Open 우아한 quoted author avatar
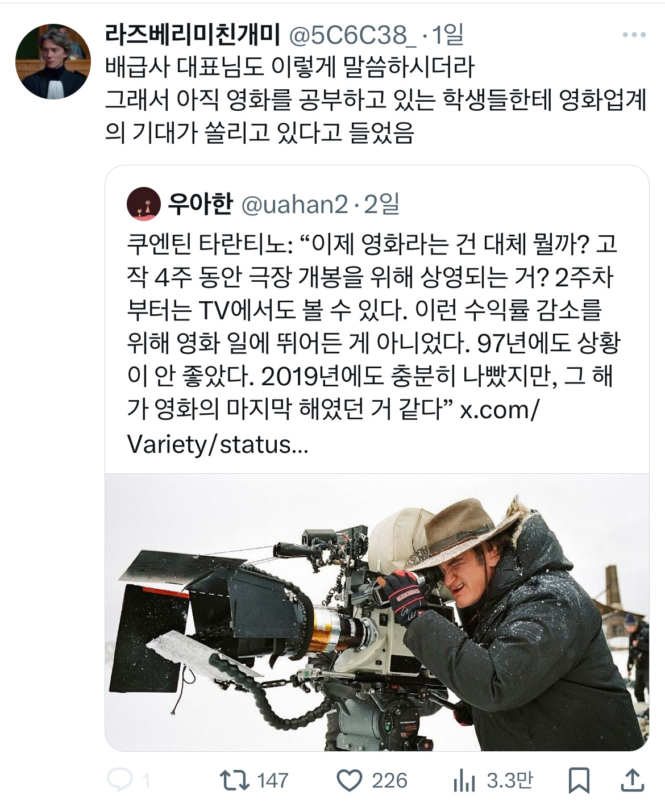This screenshot has width=665, height=812. (x=144, y=203)
